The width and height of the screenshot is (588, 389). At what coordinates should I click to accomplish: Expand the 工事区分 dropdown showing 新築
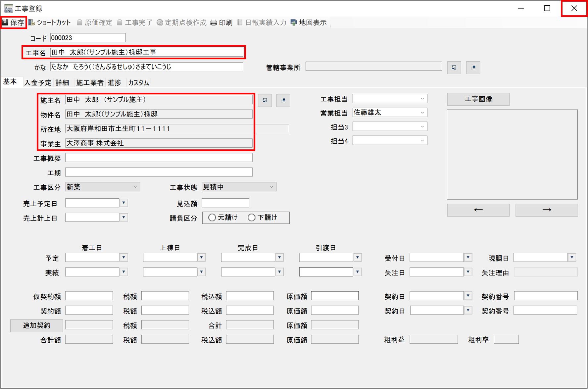(x=135, y=187)
